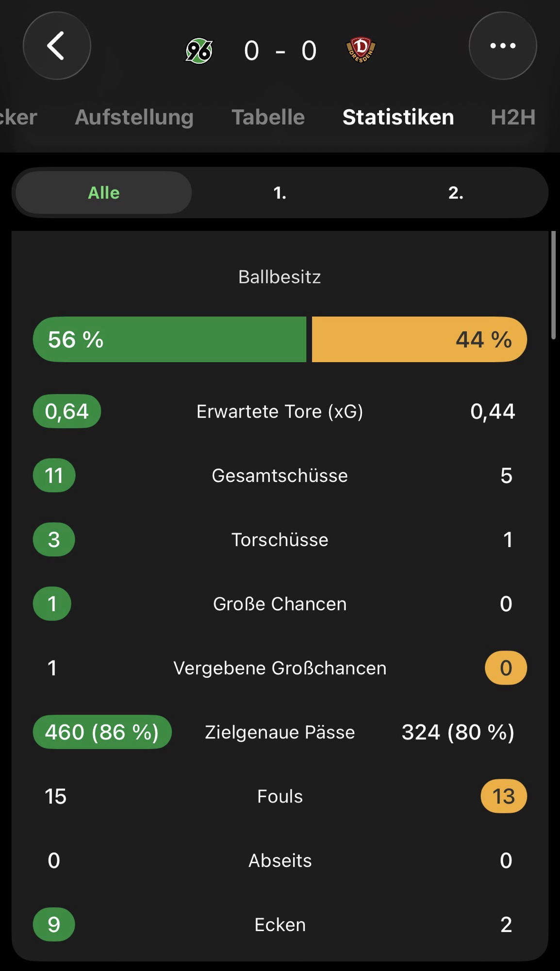
Task: Tap the green 9 corners badge
Action: click(x=54, y=924)
